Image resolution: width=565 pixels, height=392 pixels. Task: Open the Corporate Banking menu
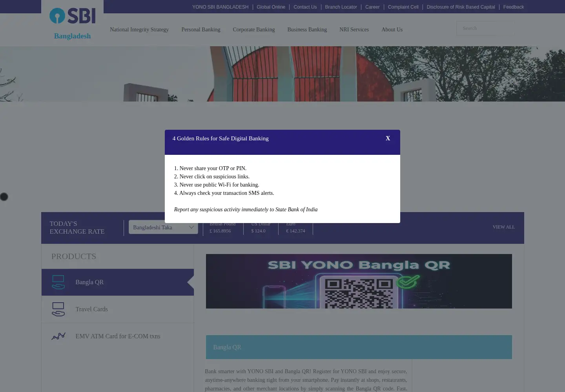(x=253, y=29)
